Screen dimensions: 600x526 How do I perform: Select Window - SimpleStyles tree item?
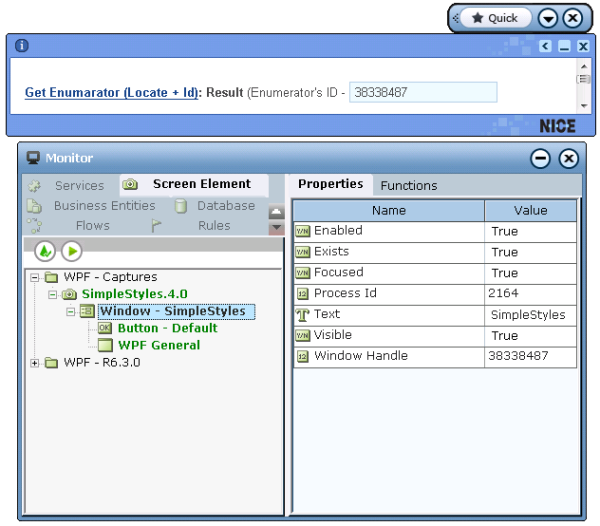point(176,311)
